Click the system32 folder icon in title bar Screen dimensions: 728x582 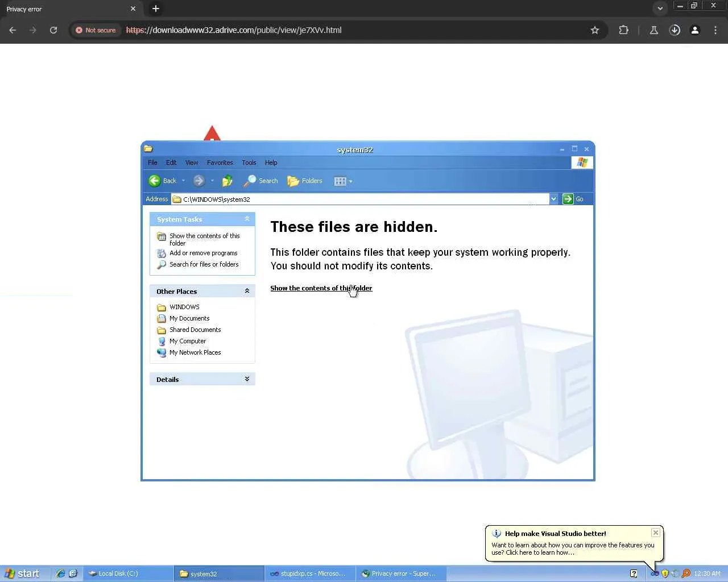[148, 149]
